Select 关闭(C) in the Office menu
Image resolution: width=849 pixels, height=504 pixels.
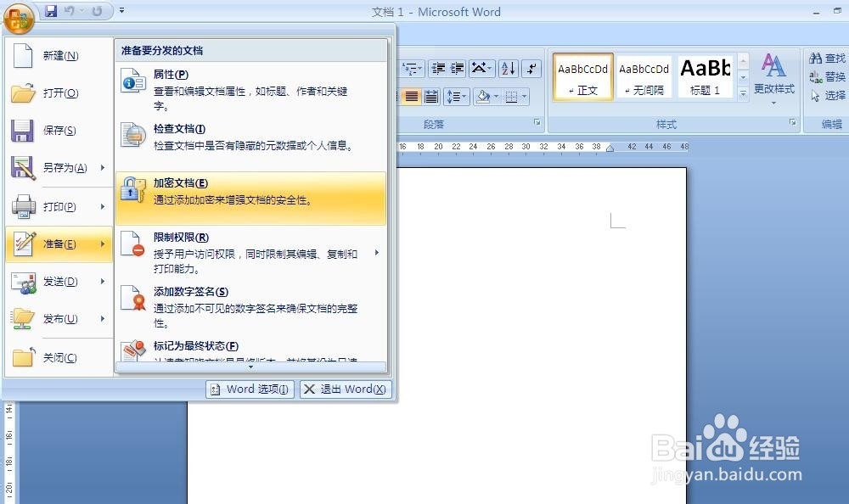pos(59,358)
